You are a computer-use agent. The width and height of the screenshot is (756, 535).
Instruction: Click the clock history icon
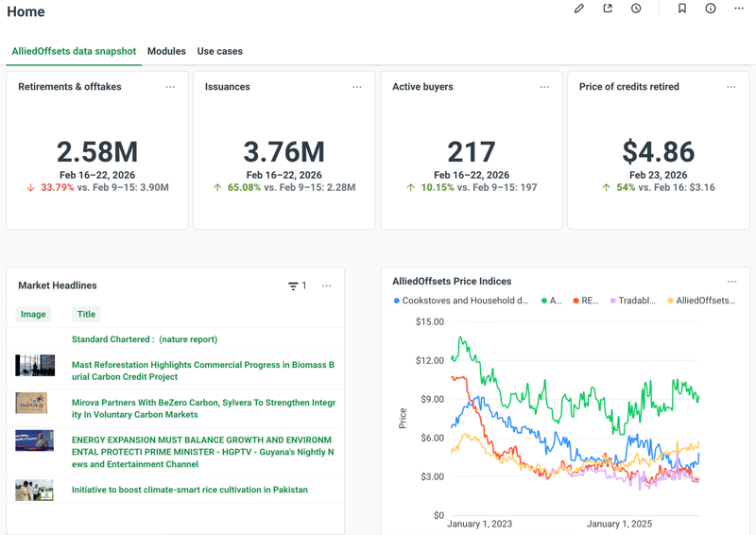click(x=636, y=9)
